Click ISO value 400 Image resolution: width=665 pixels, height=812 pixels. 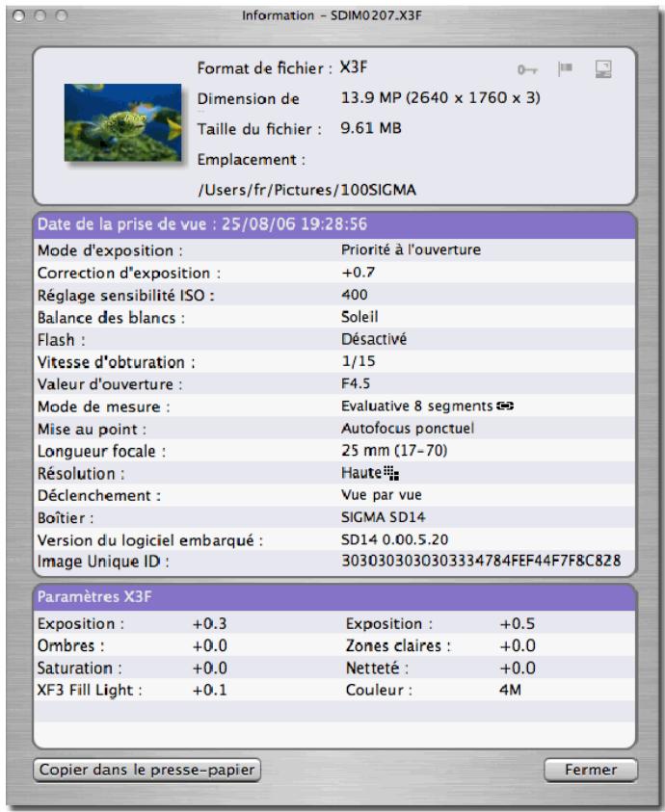(x=355, y=295)
